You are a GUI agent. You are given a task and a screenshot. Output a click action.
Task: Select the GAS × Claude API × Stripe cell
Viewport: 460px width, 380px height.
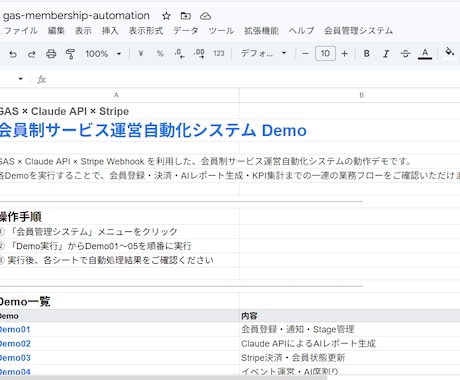click(119, 111)
